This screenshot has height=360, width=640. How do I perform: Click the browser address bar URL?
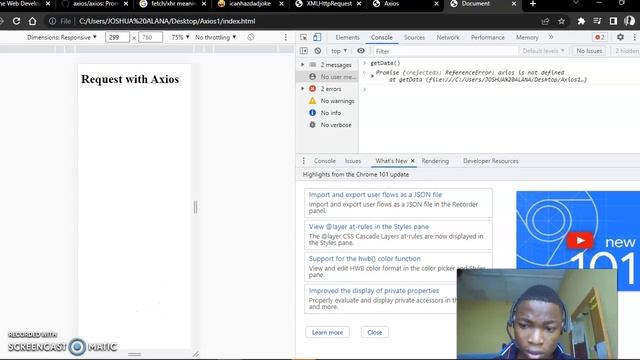pos(167,21)
